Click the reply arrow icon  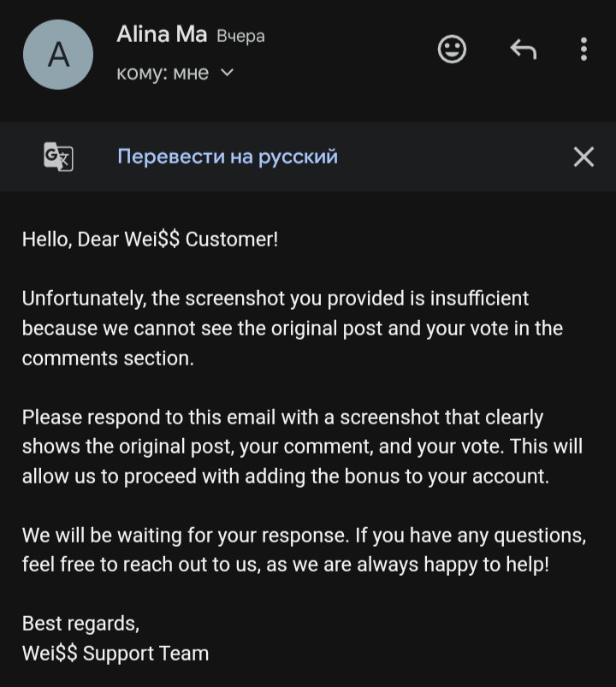523,50
